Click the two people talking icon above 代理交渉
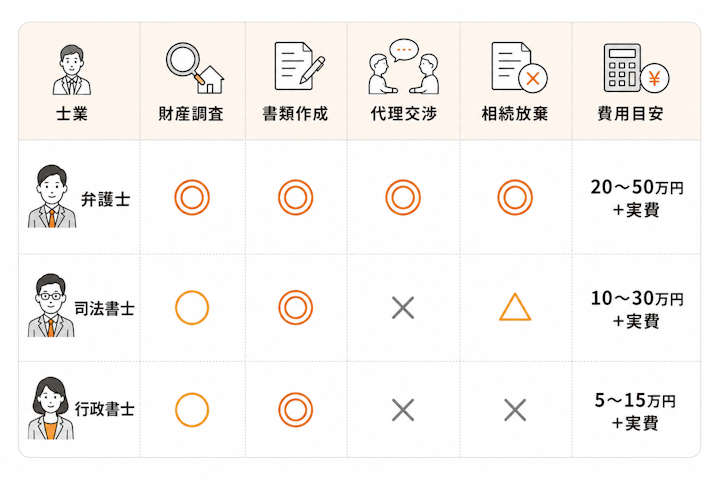 click(404, 67)
